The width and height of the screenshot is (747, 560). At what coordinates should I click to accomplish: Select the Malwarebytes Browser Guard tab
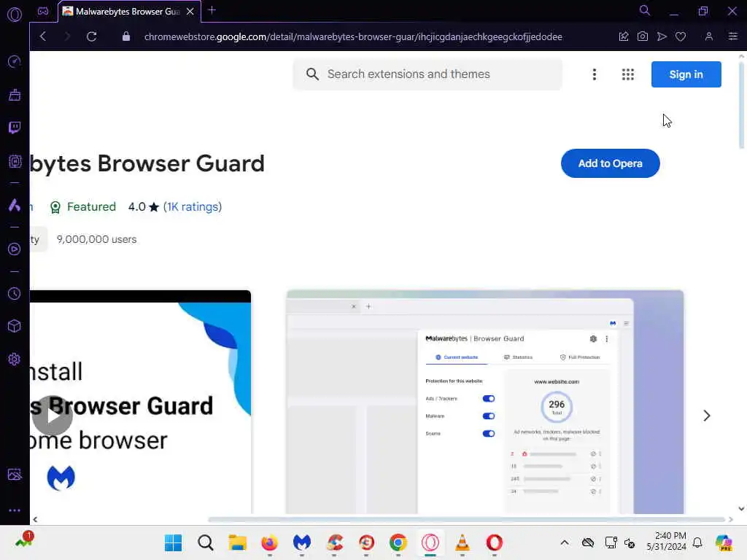(127, 12)
